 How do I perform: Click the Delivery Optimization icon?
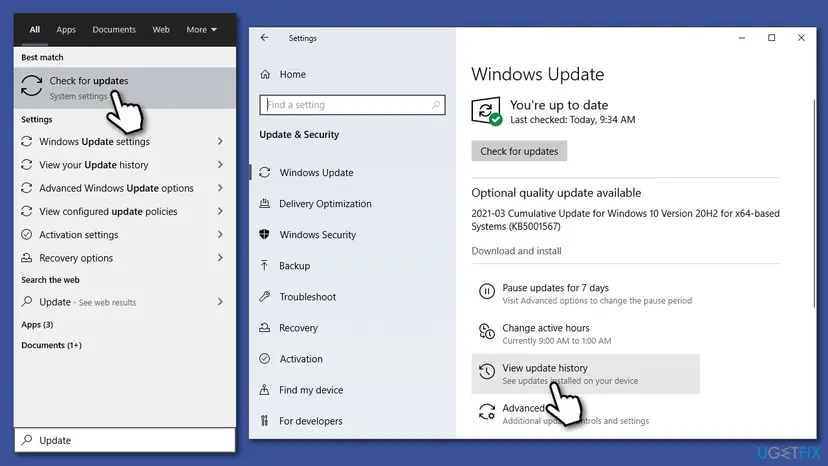pos(265,203)
